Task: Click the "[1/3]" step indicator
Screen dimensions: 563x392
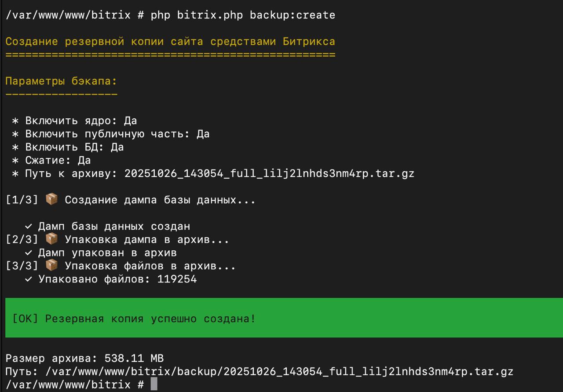Action: pos(22,200)
